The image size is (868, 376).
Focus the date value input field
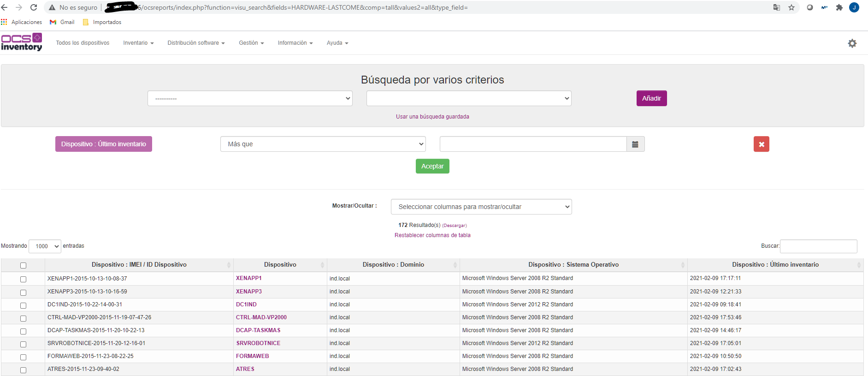[x=533, y=144]
